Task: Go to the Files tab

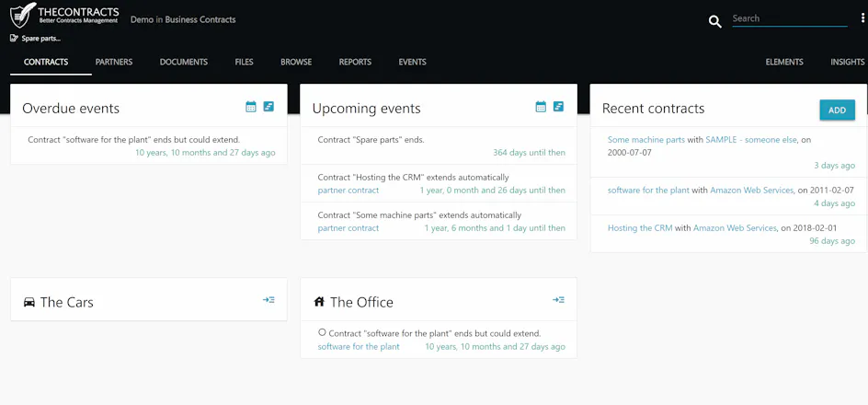Action: (245, 62)
